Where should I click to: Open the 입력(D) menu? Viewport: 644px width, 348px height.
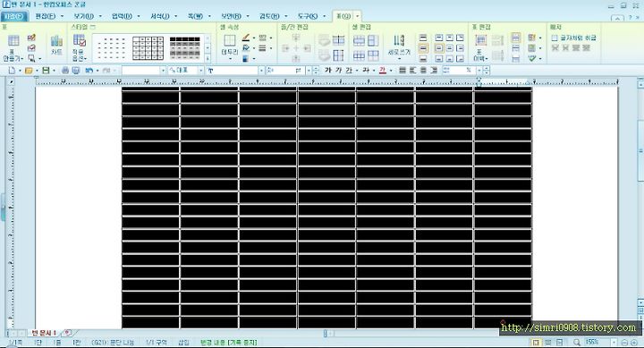point(122,16)
